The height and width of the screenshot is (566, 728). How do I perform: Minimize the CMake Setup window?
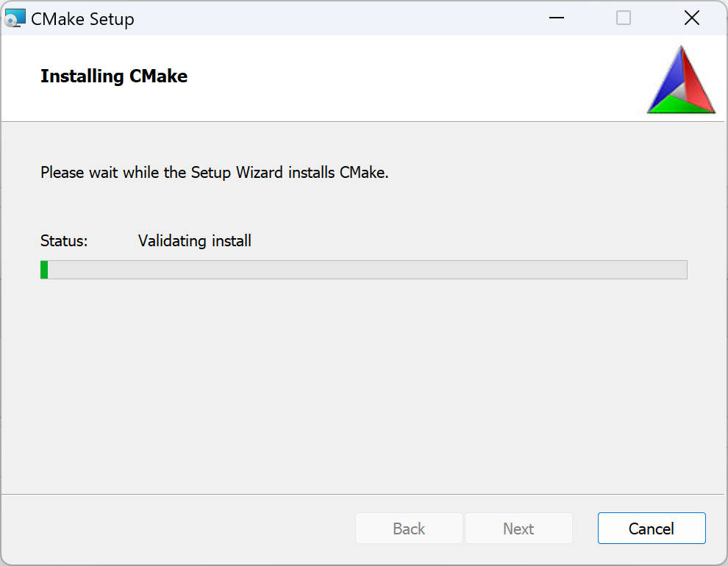556,18
